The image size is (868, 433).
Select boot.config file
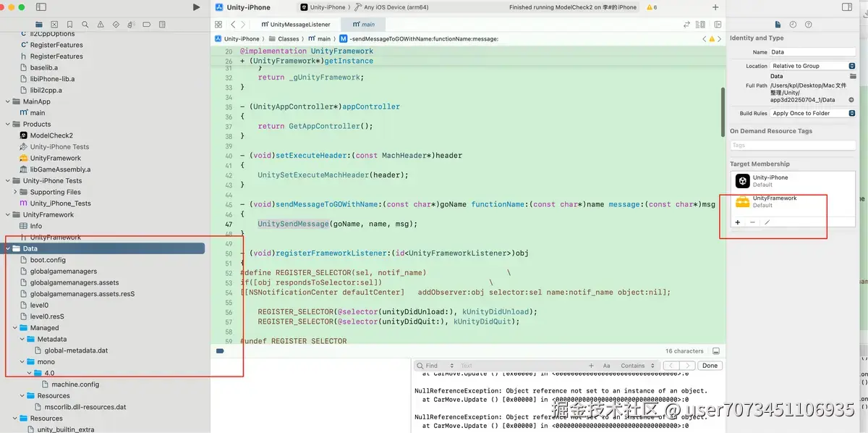tap(48, 260)
